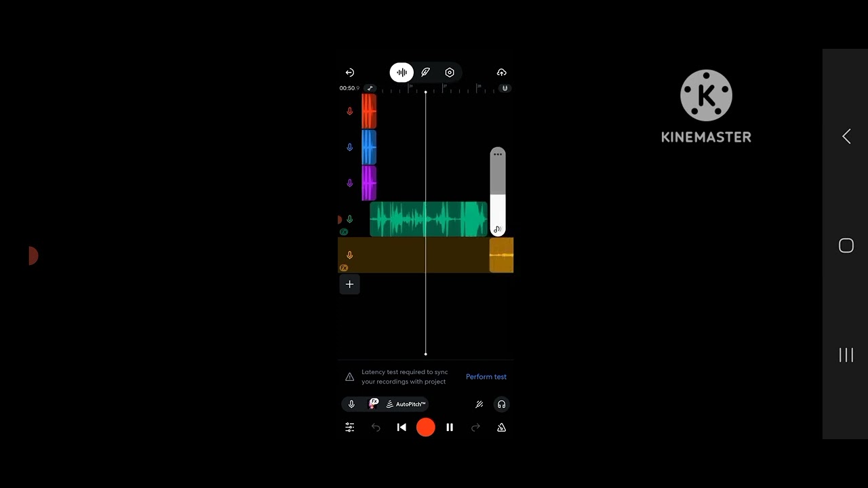Select the green waveform region
Viewport: 868px width, 488px height.
point(429,219)
